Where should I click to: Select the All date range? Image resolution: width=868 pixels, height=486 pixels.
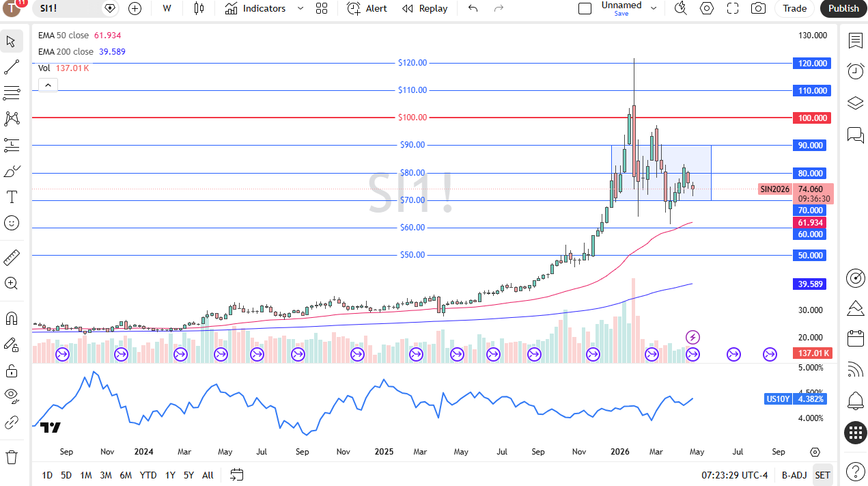[208, 475]
